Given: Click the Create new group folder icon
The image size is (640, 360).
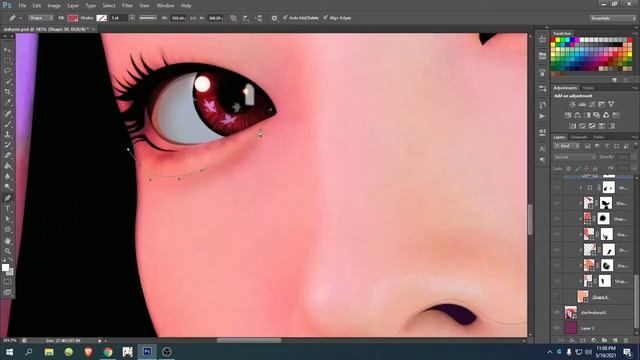Looking at the screenshot, I should click(x=604, y=340).
